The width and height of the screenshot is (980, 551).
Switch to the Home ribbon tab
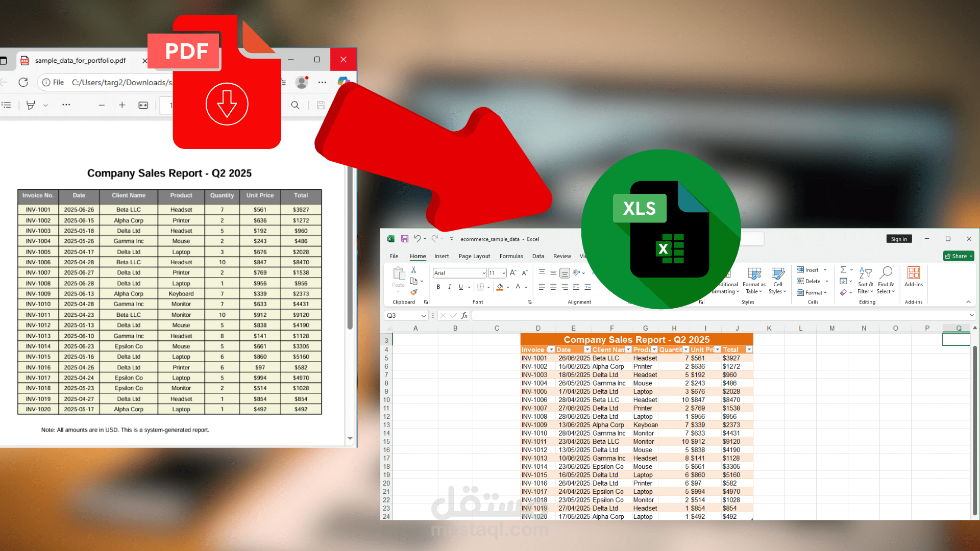[x=418, y=256]
